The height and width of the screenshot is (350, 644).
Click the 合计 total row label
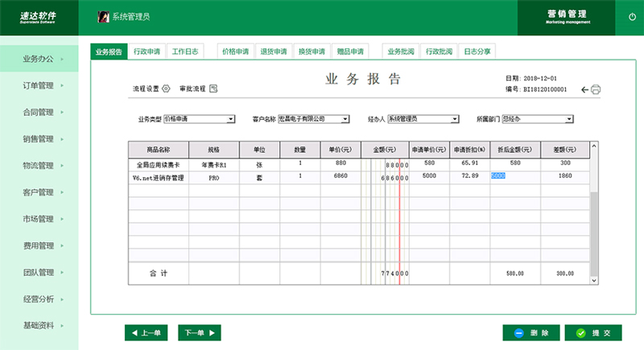pos(158,274)
